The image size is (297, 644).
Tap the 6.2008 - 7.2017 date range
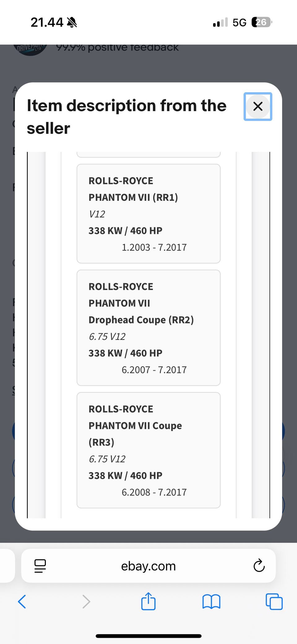(154, 492)
